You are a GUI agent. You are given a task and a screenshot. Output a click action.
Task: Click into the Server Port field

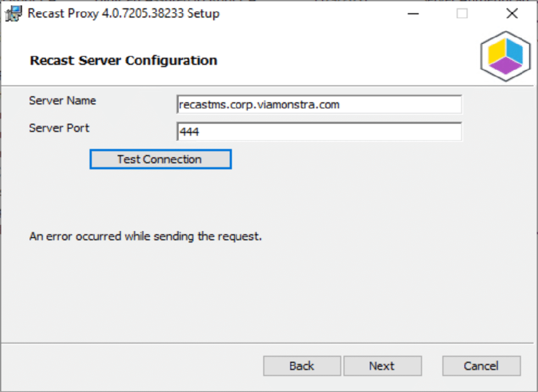[x=319, y=132]
